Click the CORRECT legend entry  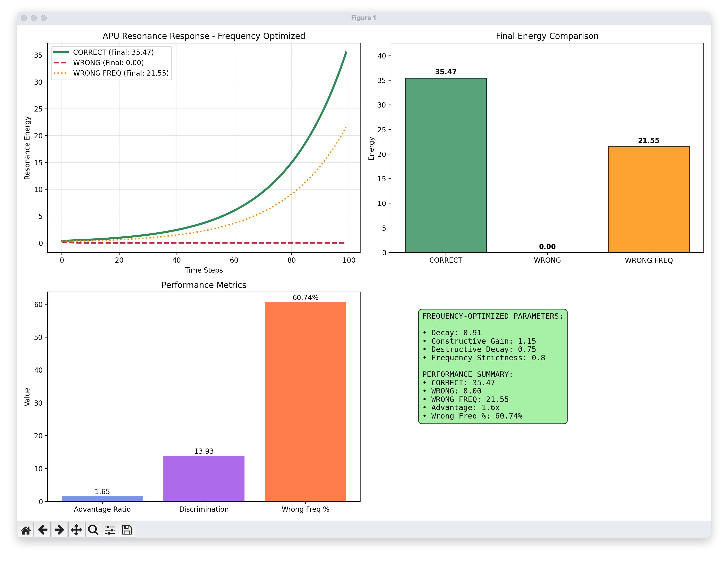click(113, 52)
